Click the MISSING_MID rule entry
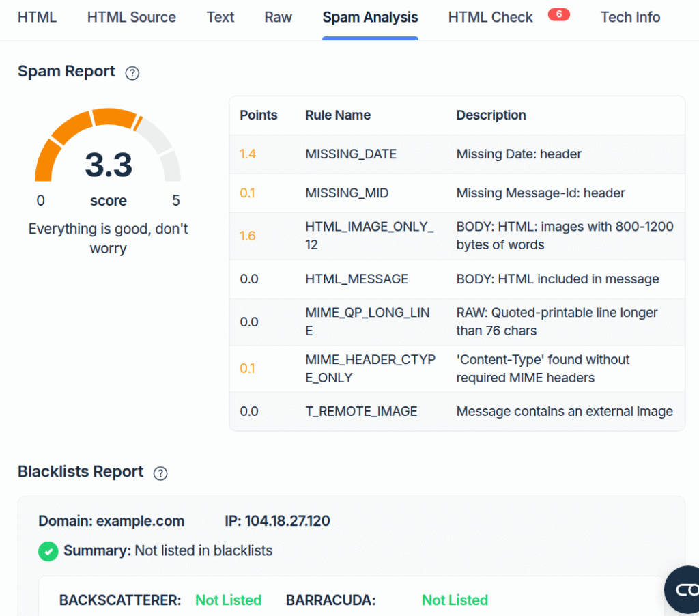Viewport: 699px width, 616px height. 347,193
